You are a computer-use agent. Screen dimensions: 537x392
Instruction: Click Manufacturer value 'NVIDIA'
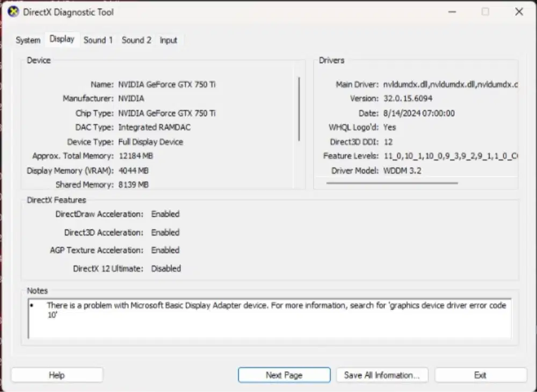[131, 99]
